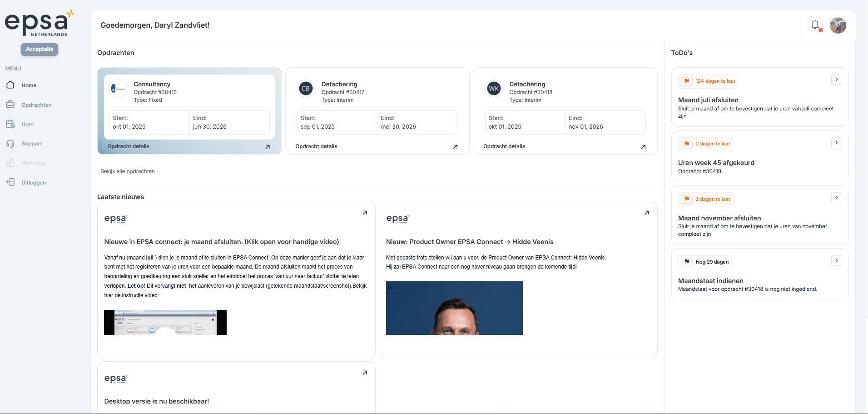Image resolution: width=868 pixels, height=414 pixels.
Task: Open Opdrachten in the sidebar menu
Action: tap(36, 105)
